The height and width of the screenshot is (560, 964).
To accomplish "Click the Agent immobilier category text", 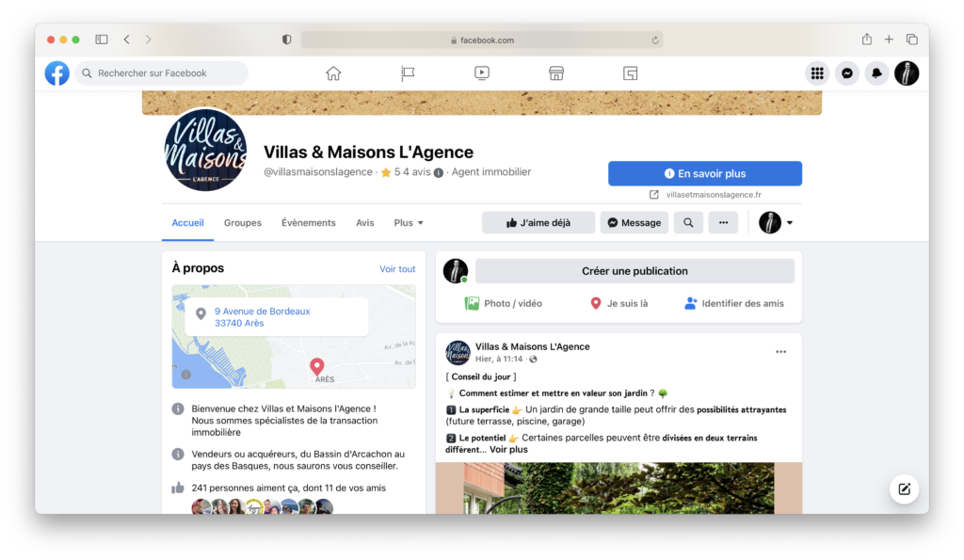I will (x=491, y=172).
